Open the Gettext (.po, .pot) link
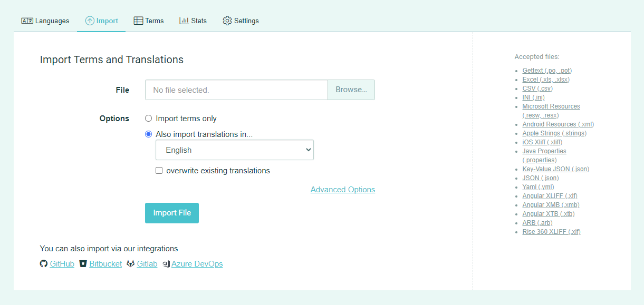This screenshot has height=305, width=644. coord(547,71)
